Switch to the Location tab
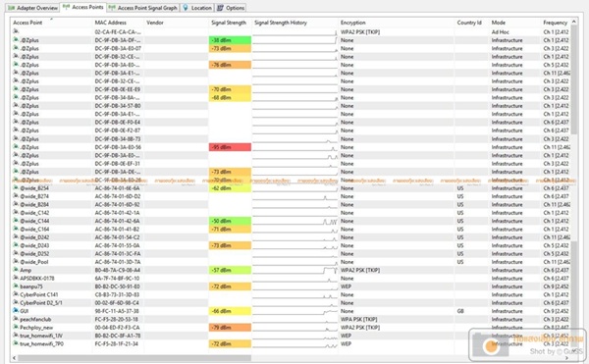The height and width of the screenshot is (364, 589). coord(197,8)
